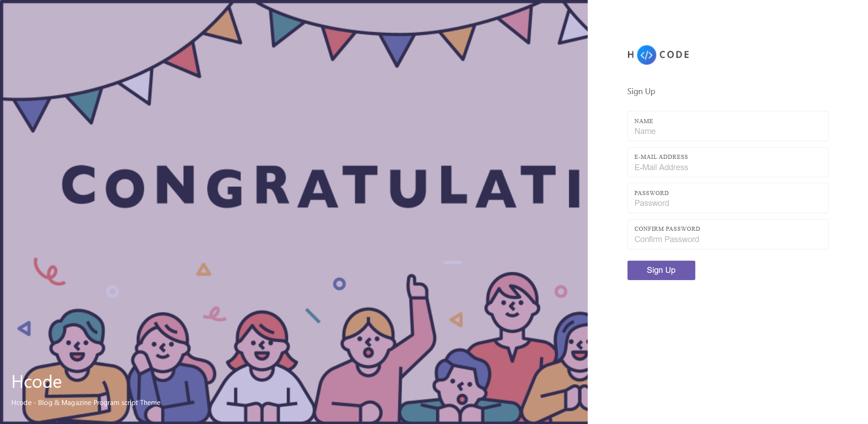The height and width of the screenshot is (424, 868).
Task: Focus the Name input field
Action: 727,131
